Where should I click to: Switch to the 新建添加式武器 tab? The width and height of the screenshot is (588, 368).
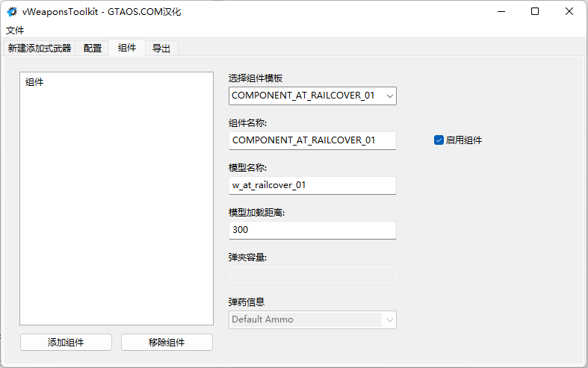pos(40,49)
